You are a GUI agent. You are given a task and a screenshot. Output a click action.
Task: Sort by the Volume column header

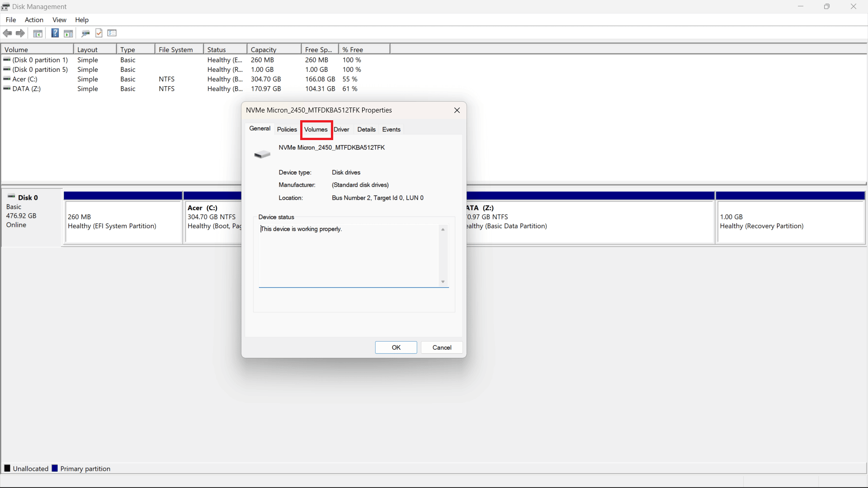(x=37, y=49)
